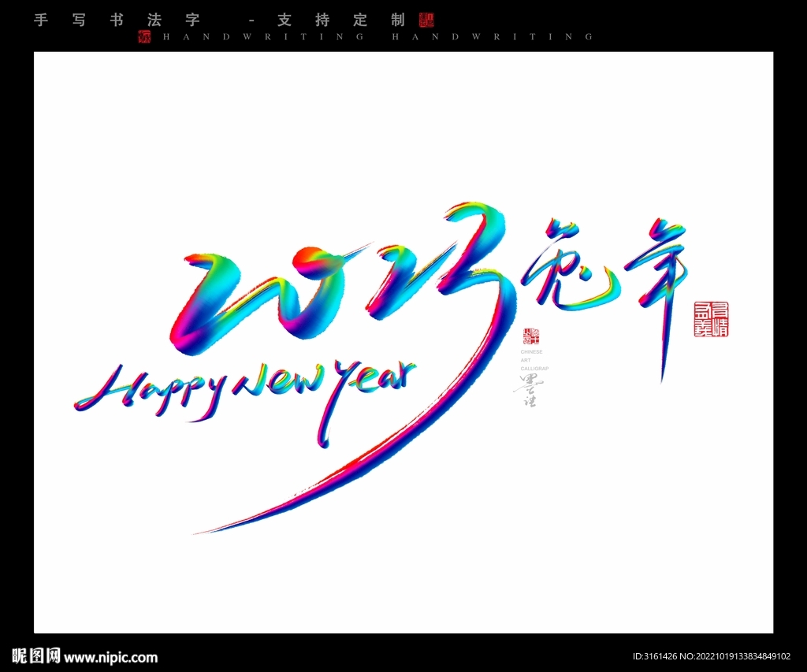Select the small red seal above CHINESE ART text
The width and height of the screenshot is (807, 672).
coord(532,335)
